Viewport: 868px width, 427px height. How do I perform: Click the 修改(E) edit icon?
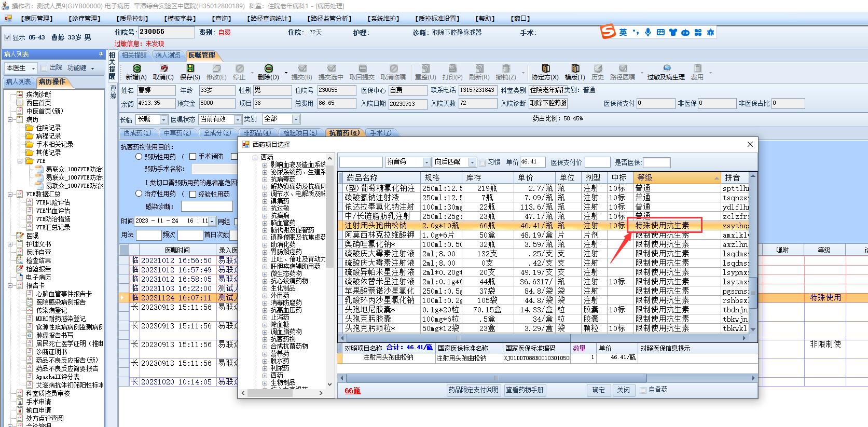[x=216, y=68]
